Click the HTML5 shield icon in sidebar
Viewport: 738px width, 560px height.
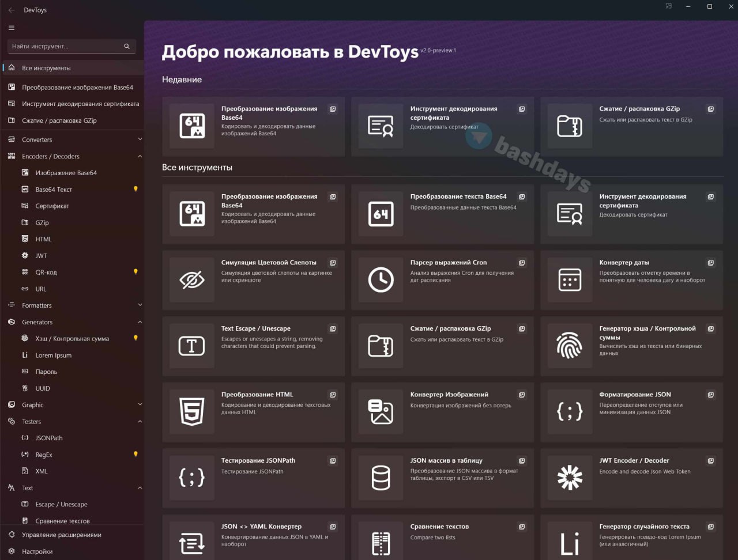pos(25,239)
